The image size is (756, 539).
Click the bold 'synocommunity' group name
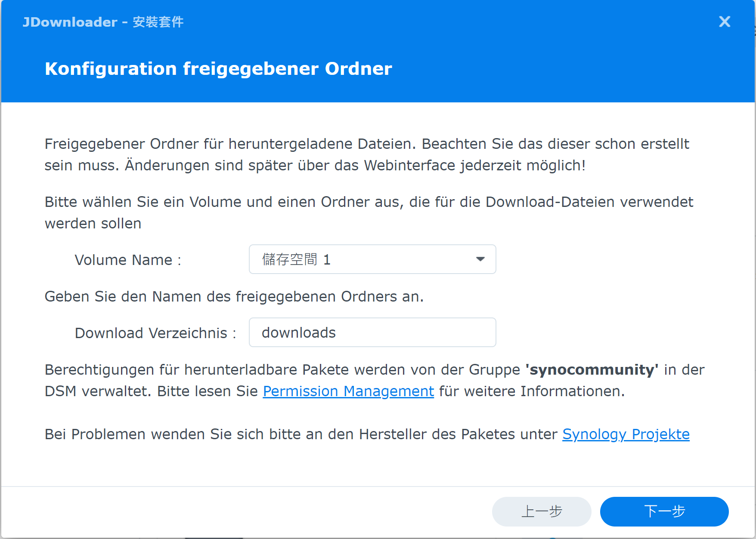(592, 370)
